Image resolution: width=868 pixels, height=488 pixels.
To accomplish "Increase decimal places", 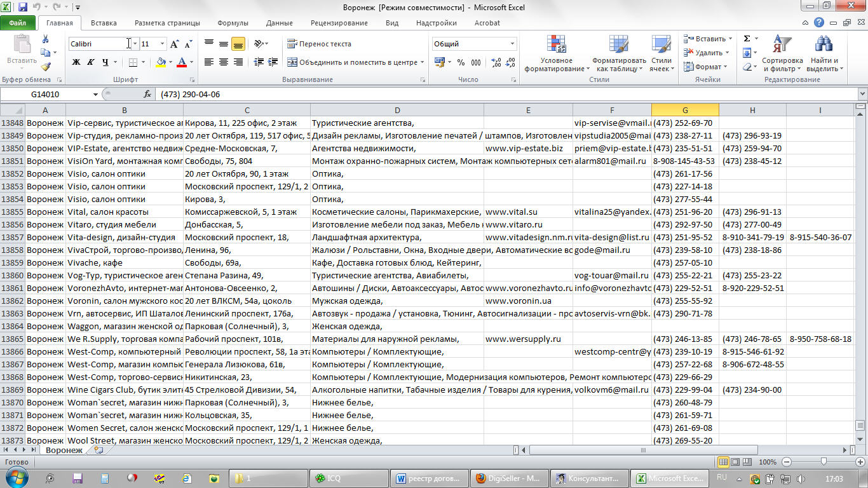I will coord(496,62).
